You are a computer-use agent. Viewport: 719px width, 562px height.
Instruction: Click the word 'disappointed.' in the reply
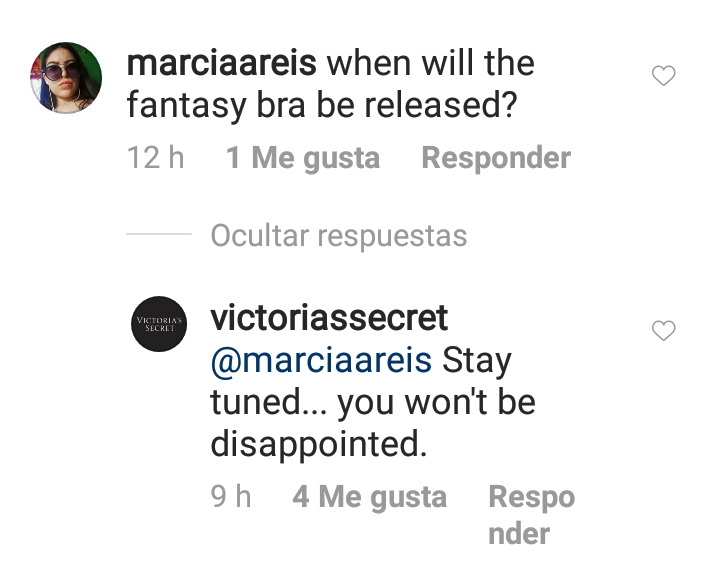pos(319,444)
